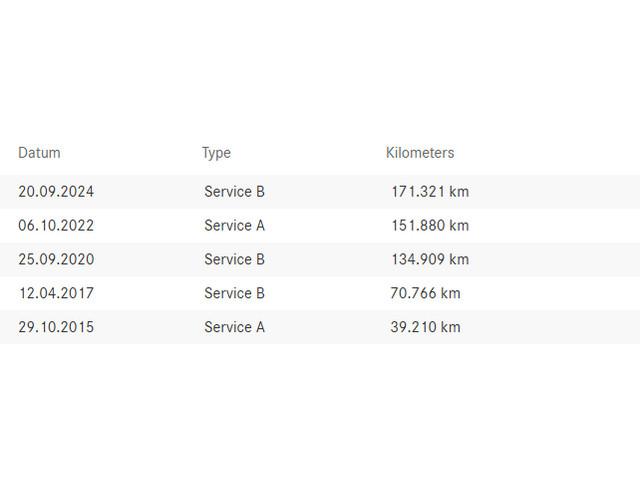The width and height of the screenshot is (640, 480).
Task: Click the Kilometers column header
Action: 420,153
